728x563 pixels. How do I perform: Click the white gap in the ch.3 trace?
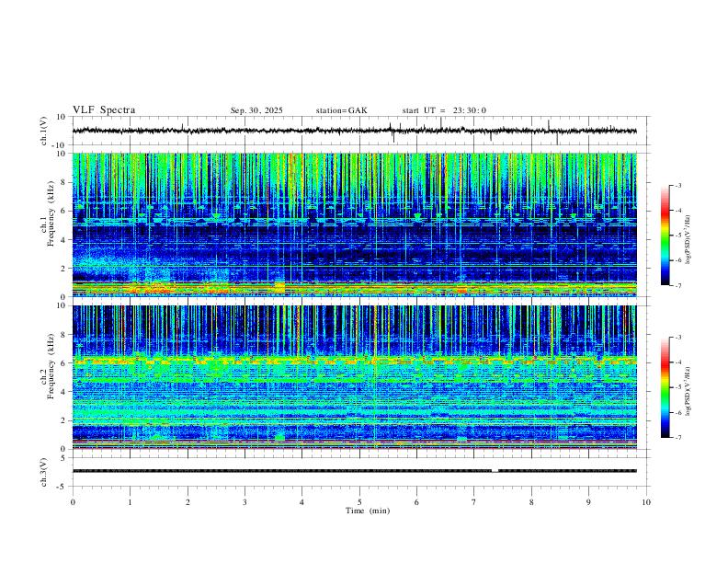coord(495,471)
